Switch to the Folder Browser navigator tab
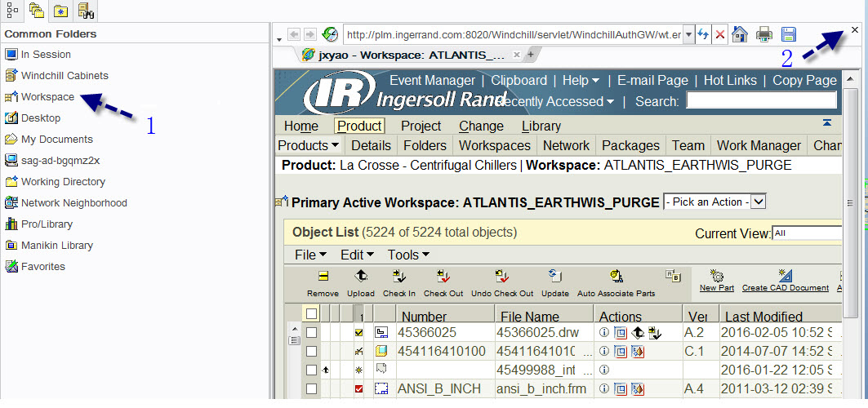Image resolution: width=868 pixels, height=408 pixels. point(37,10)
